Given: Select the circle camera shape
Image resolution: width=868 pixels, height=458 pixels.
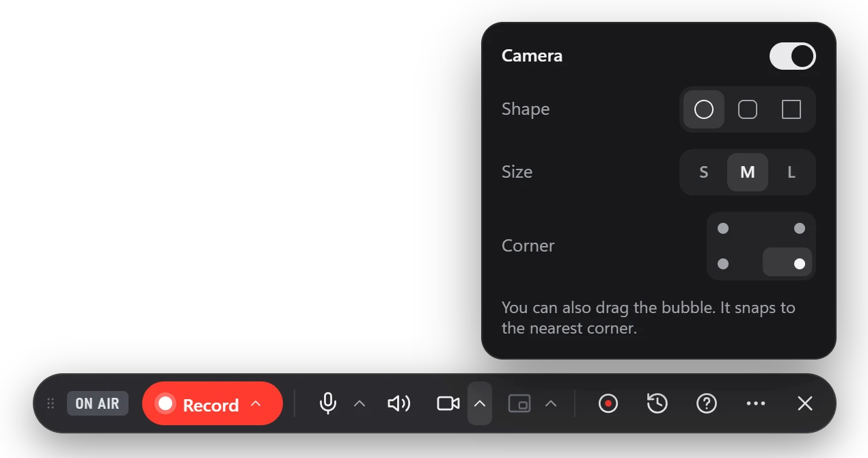Looking at the screenshot, I should 704,109.
